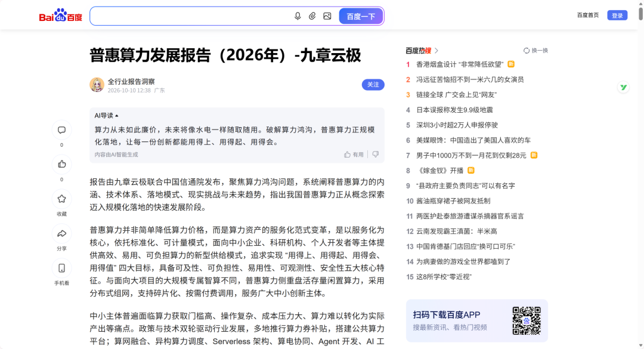Like the article with thumbs-up sidebar icon
This screenshot has width=644, height=349.
[61, 165]
